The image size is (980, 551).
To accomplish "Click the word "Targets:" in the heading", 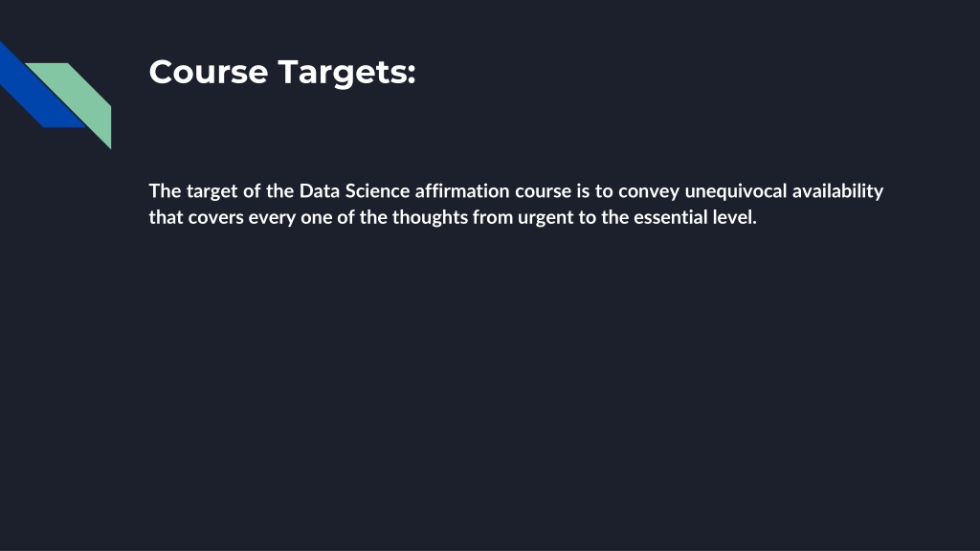I will (x=346, y=73).
